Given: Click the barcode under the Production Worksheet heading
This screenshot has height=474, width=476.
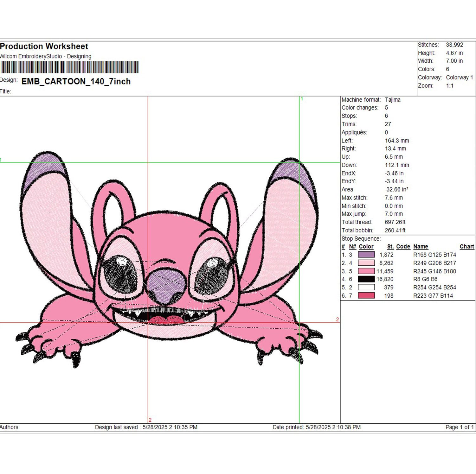Looking at the screenshot, I should click(x=69, y=67).
